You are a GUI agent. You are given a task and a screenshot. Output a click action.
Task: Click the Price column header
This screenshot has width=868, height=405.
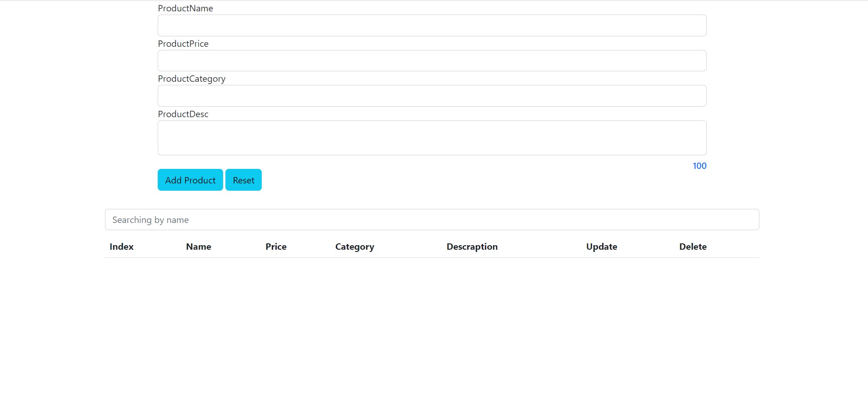276,247
